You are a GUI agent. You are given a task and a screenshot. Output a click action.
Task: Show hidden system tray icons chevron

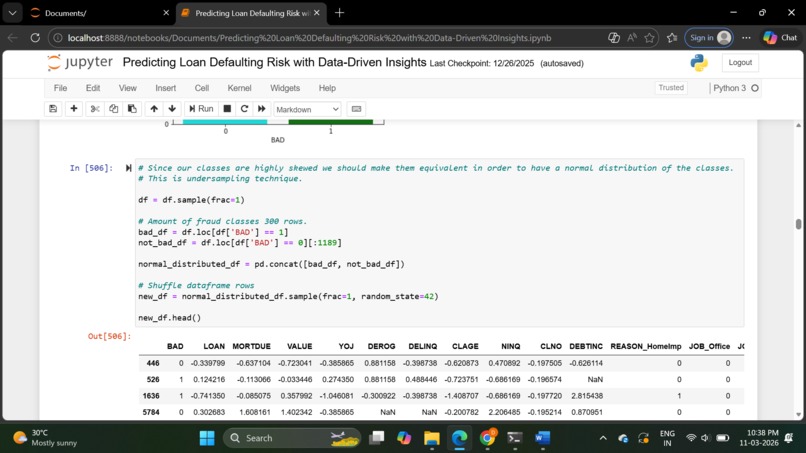pos(603,438)
